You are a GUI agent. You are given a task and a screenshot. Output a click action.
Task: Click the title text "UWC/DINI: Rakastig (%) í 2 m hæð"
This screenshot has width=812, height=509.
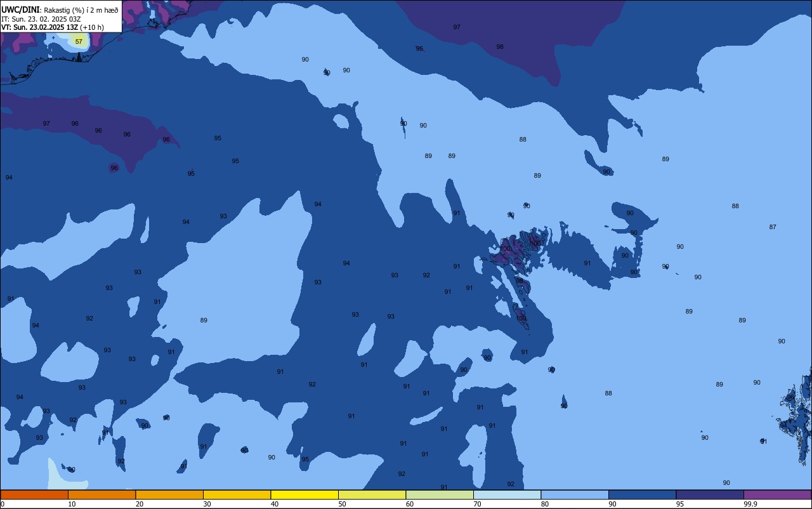pos(60,10)
